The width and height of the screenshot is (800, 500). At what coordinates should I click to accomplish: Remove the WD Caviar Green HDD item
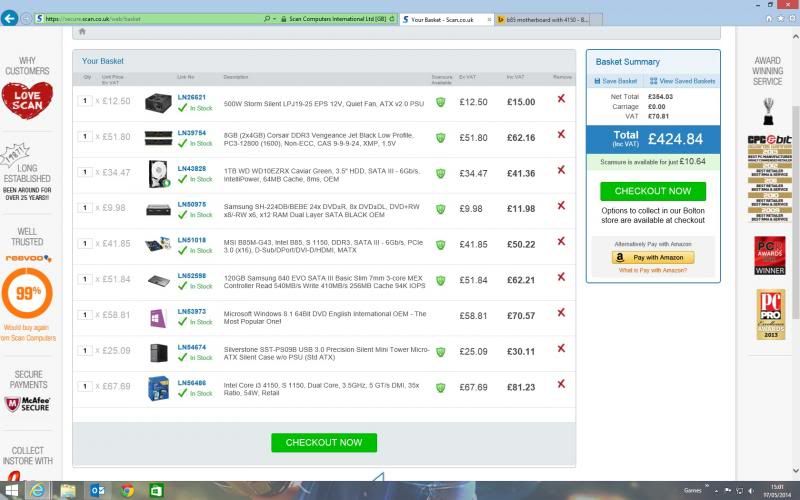point(561,170)
